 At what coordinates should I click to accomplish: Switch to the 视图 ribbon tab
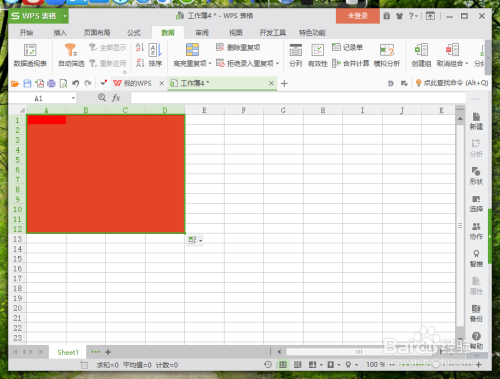[236, 32]
